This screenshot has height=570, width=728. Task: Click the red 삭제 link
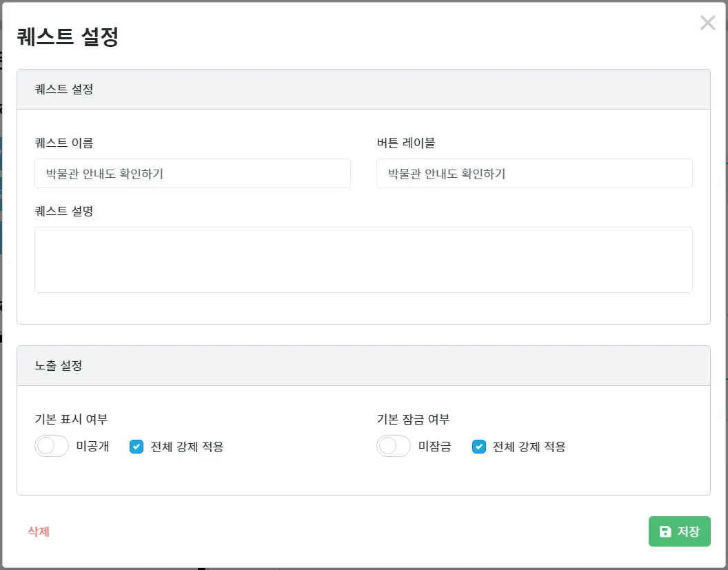39,531
